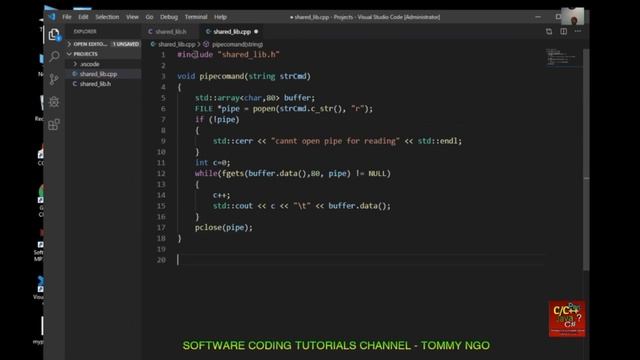Open the Explorer view in activity bar
Image resolution: width=640 pixels, height=360 pixels.
pos(54,35)
